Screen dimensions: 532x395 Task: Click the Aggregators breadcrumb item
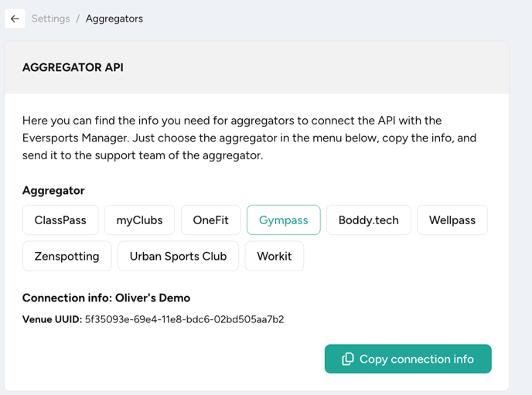click(x=114, y=19)
